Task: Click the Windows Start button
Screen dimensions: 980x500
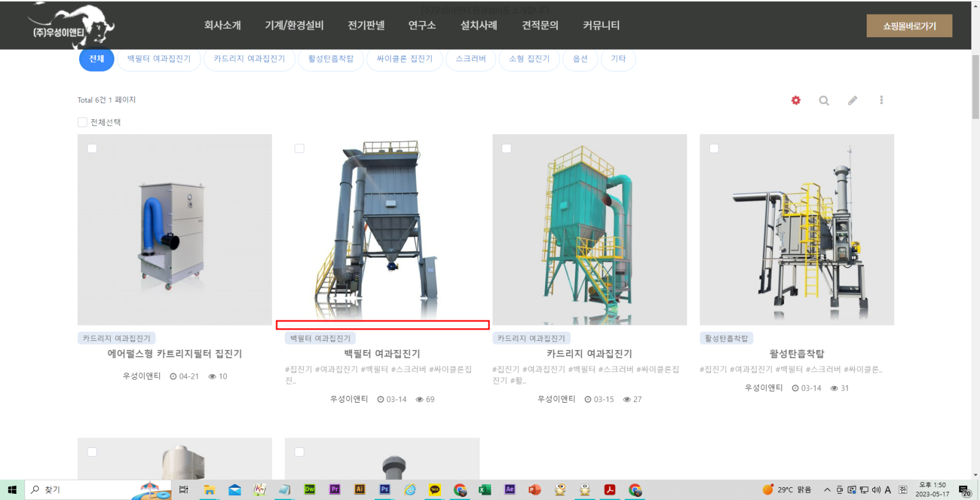Action: point(12,490)
